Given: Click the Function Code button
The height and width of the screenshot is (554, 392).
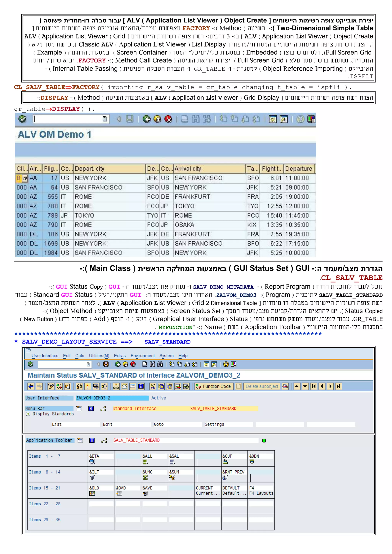Looking at the screenshot, I should point(214,386).
